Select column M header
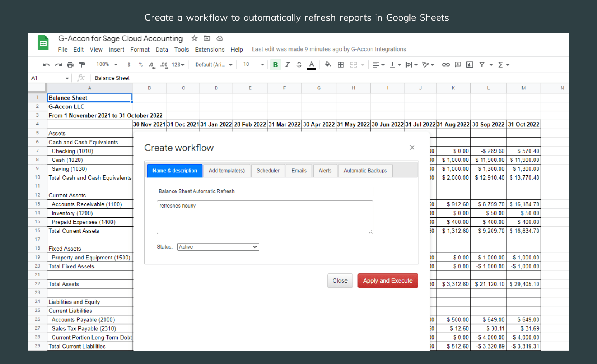Viewport: 597px width, 364px height. click(x=523, y=88)
